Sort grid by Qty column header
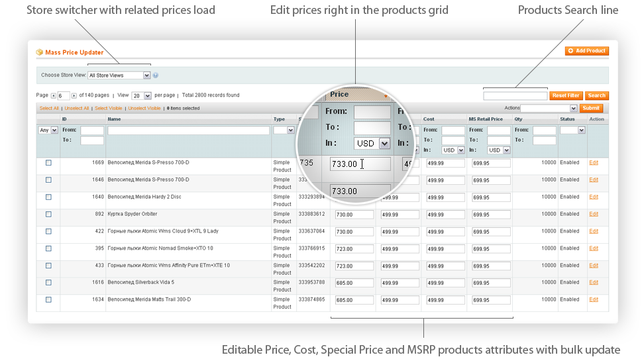644x357 pixels. click(x=518, y=119)
